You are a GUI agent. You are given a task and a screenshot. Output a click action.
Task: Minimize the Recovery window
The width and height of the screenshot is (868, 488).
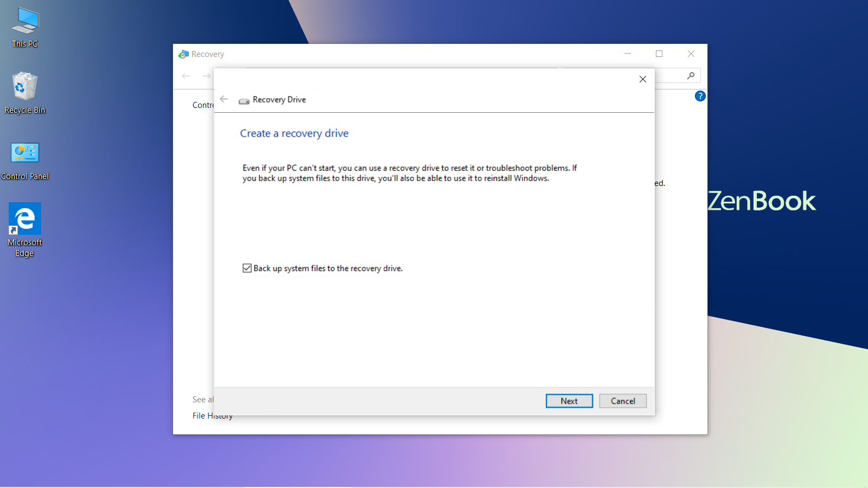[628, 54]
